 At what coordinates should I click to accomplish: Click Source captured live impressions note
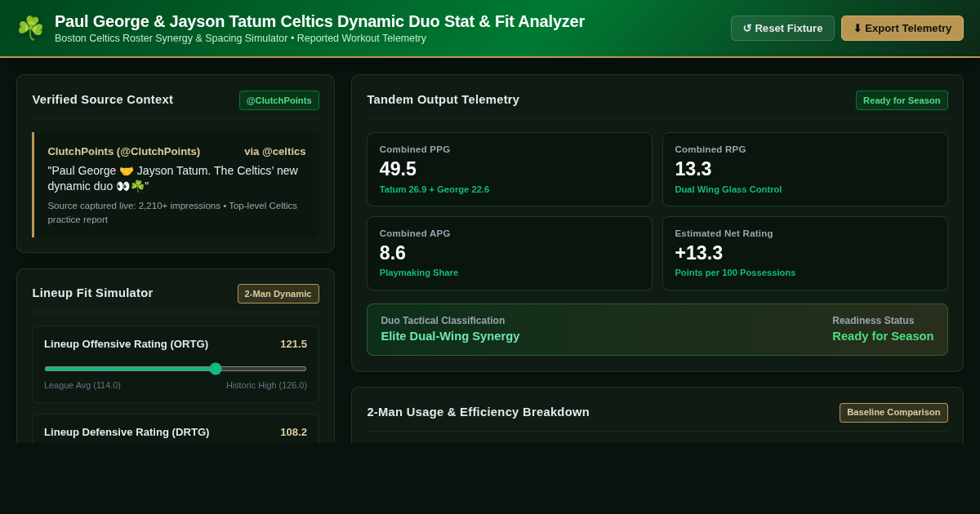[x=172, y=212]
